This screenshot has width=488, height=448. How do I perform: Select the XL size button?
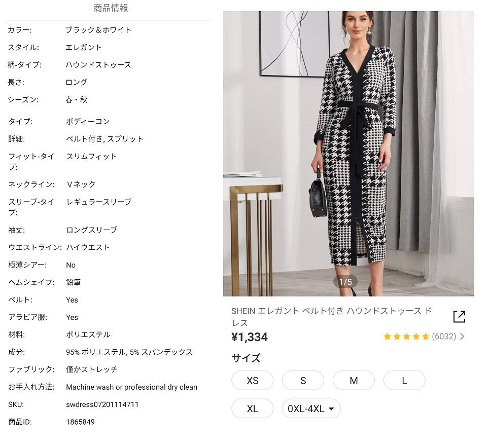click(x=252, y=409)
